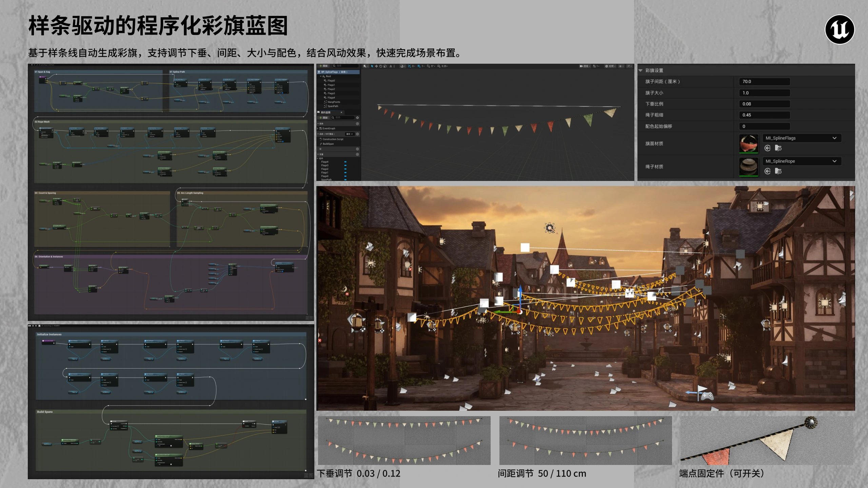Browse to MI_SplineFlags in content browser
Screen dimensions: 868x488
tap(778, 148)
